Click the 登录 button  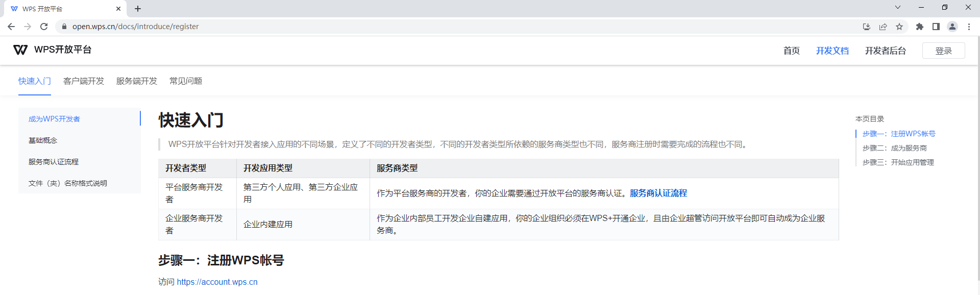point(944,51)
